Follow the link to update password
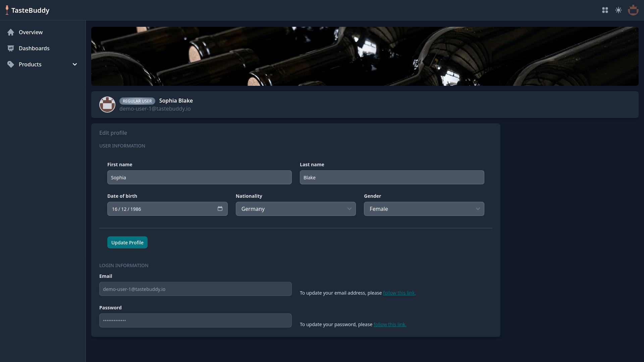This screenshot has width=644, height=362. click(390, 324)
